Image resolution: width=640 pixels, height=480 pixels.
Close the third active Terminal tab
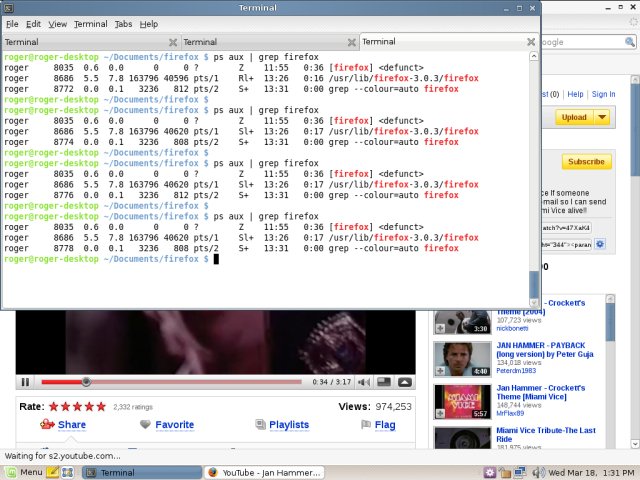(x=531, y=42)
